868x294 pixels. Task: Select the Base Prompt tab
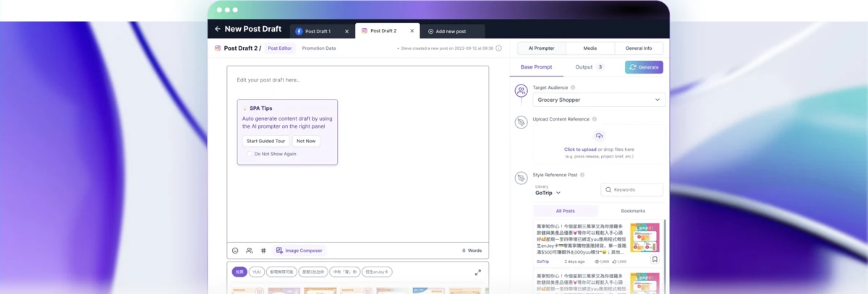coord(536,67)
